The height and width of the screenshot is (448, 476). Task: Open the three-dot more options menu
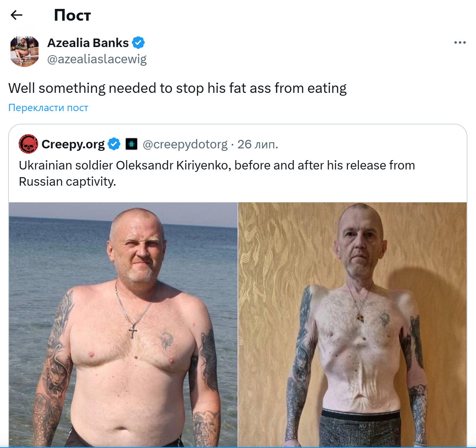(x=460, y=43)
